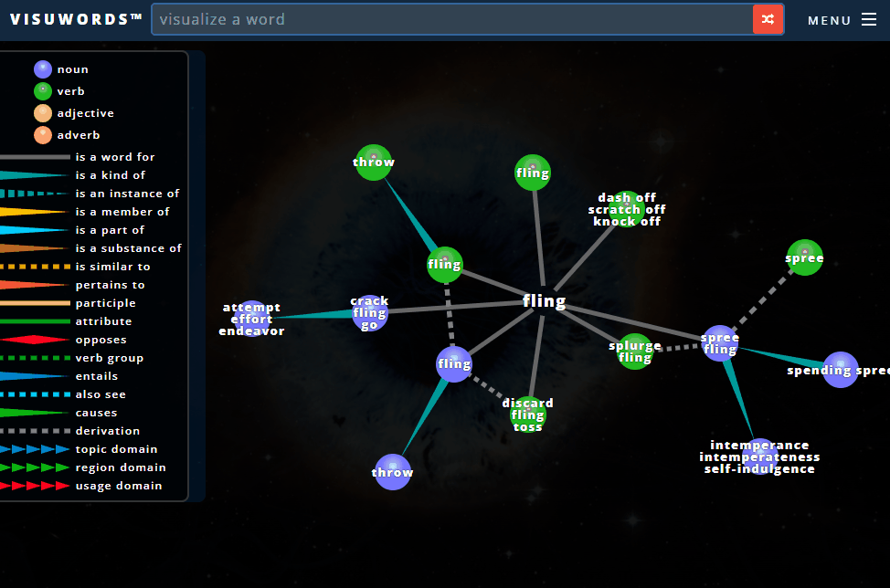The width and height of the screenshot is (890, 588).
Task: Expand the 'discard fling toss' node
Action: 527,414
